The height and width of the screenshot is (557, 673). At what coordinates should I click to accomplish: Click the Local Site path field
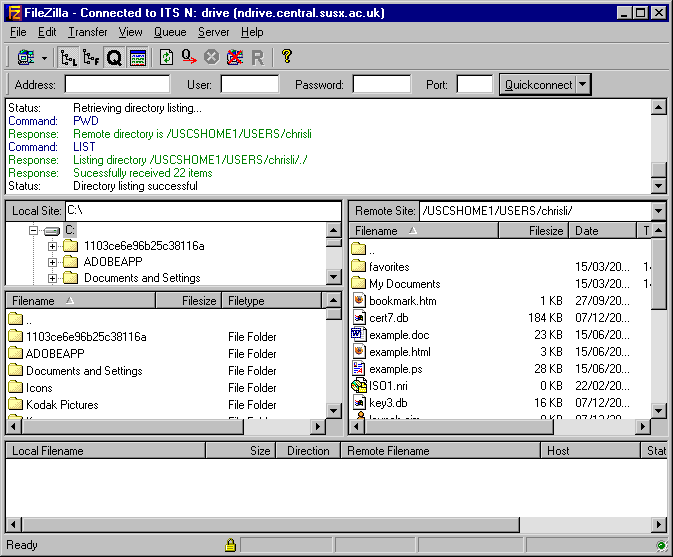[203, 211]
